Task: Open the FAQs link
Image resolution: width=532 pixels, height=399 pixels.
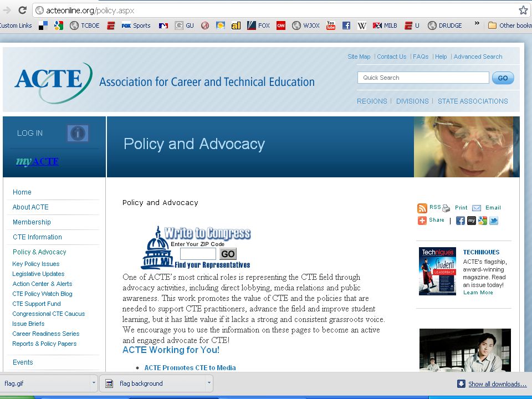Action: tap(421, 57)
